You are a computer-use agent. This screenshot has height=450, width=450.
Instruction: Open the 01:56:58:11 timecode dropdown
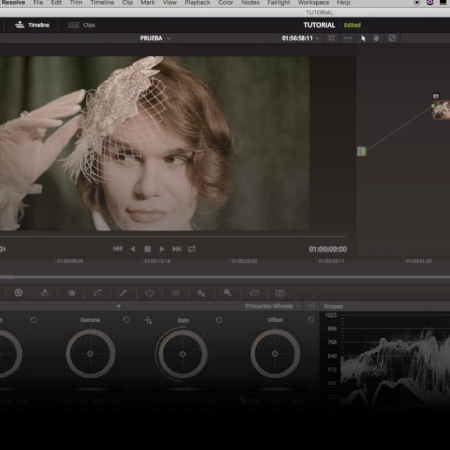pyautogui.click(x=300, y=38)
